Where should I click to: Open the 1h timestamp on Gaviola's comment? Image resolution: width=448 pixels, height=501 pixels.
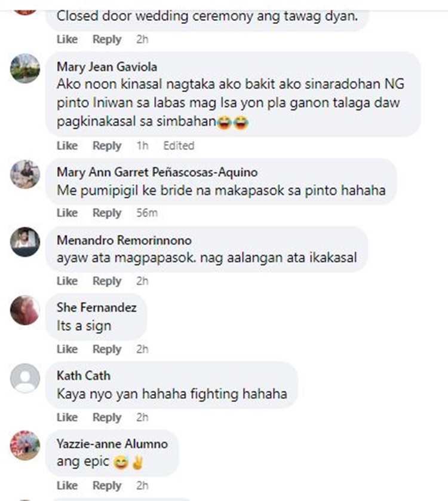[142, 146]
